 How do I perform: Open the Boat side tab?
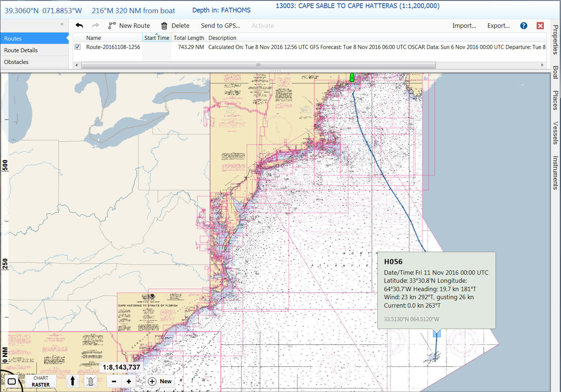[556, 72]
